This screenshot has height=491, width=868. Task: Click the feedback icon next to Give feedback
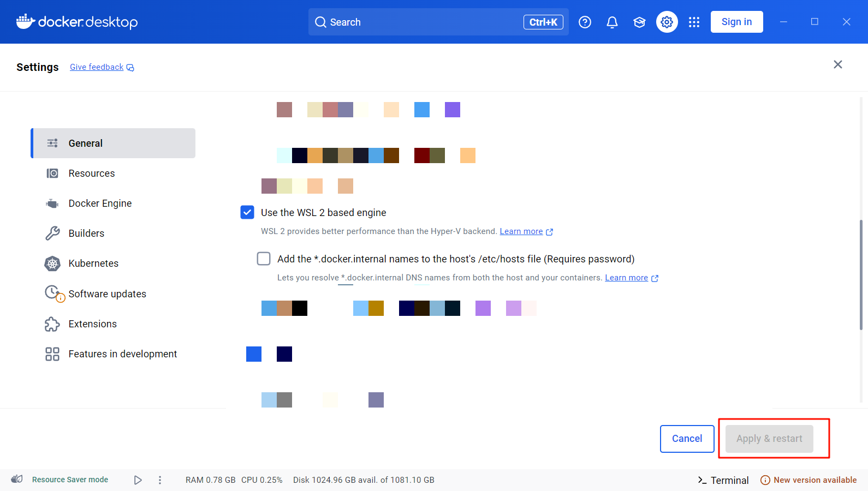click(x=130, y=68)
